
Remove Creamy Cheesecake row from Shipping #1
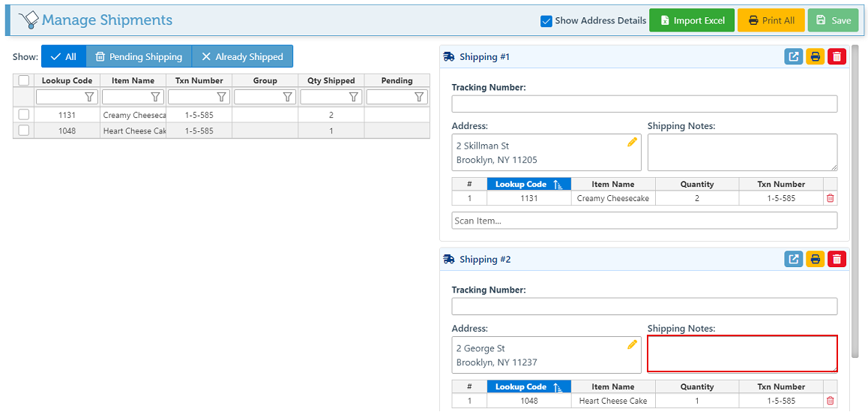click(830, 199)
